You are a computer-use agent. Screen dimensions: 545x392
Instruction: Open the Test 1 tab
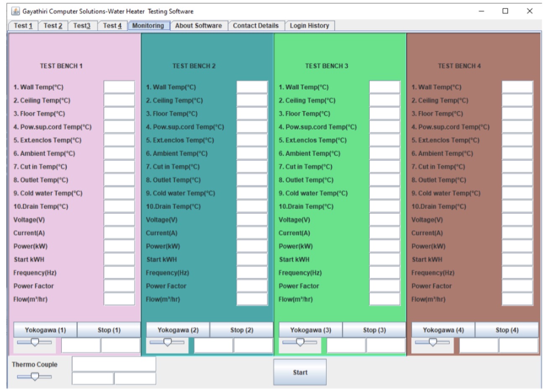(x=23, y=26)
